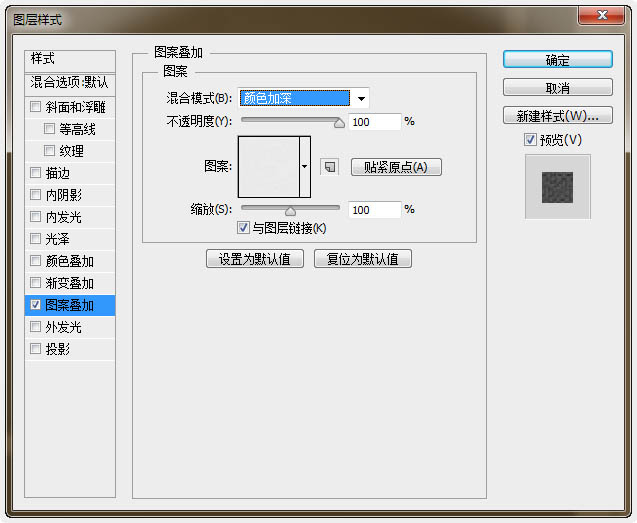
Task: Click 复位为默认值 button
Action: 363,259
